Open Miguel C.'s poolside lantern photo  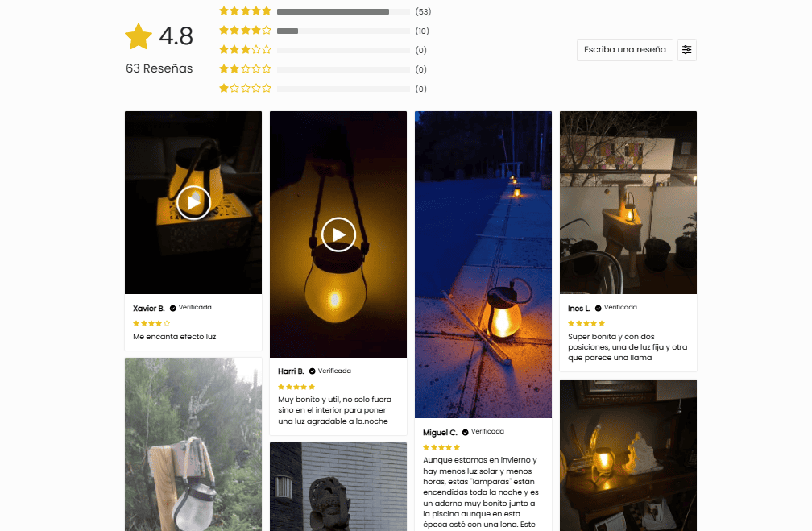(483, 265)
